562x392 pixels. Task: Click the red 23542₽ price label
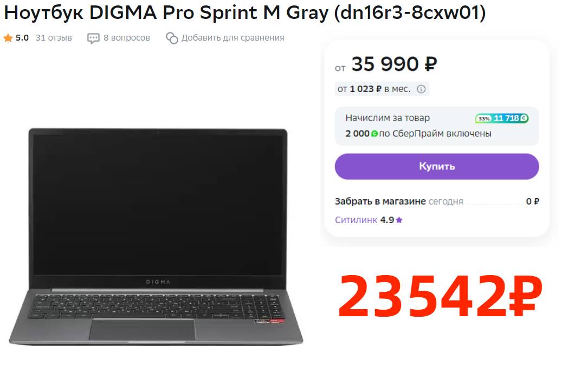coord(440,296)
